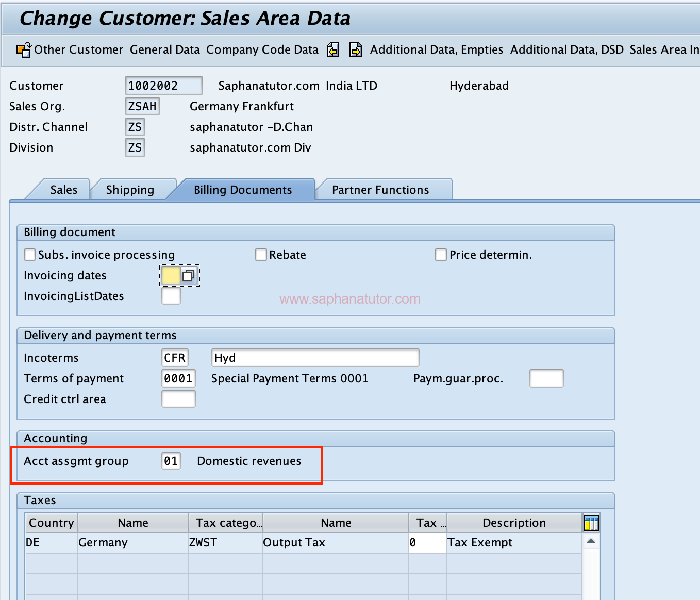Enable the Rebate checkbox
700x600 pixels.
(x=261, y=255)
